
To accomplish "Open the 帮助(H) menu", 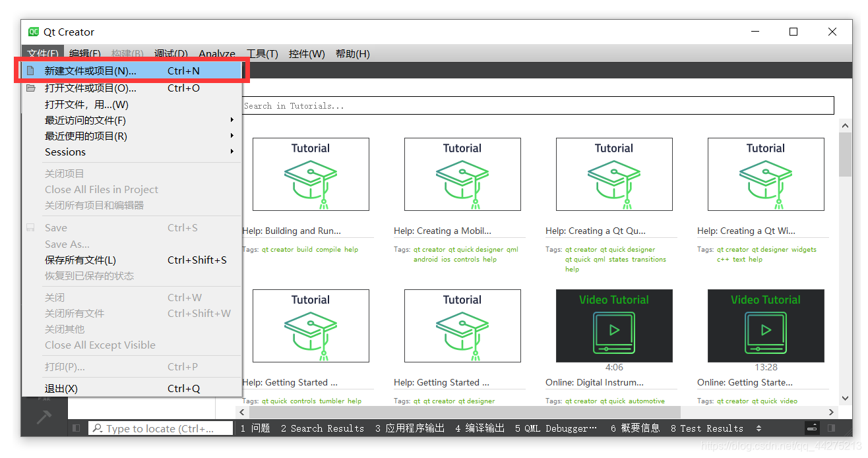I will [x=352, y=54].
